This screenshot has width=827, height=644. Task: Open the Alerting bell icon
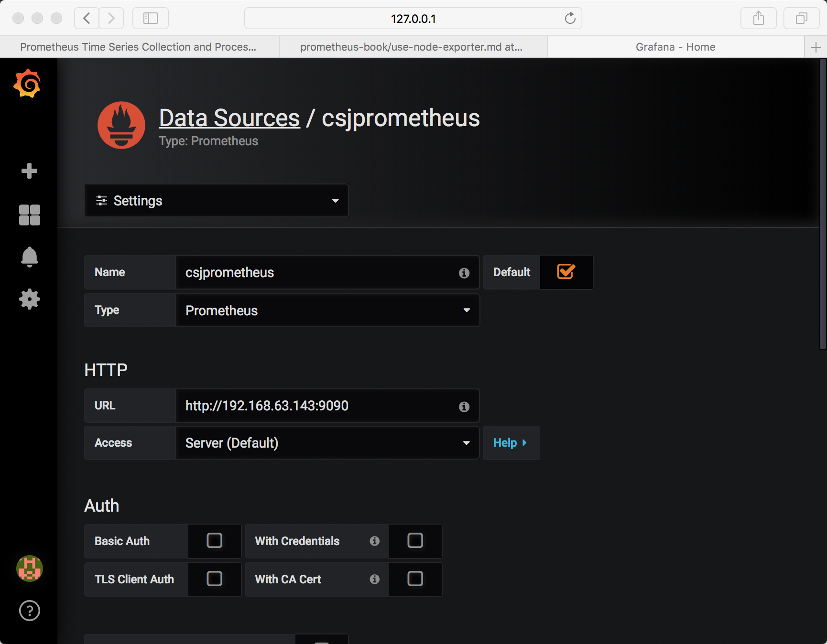point(29,257)
